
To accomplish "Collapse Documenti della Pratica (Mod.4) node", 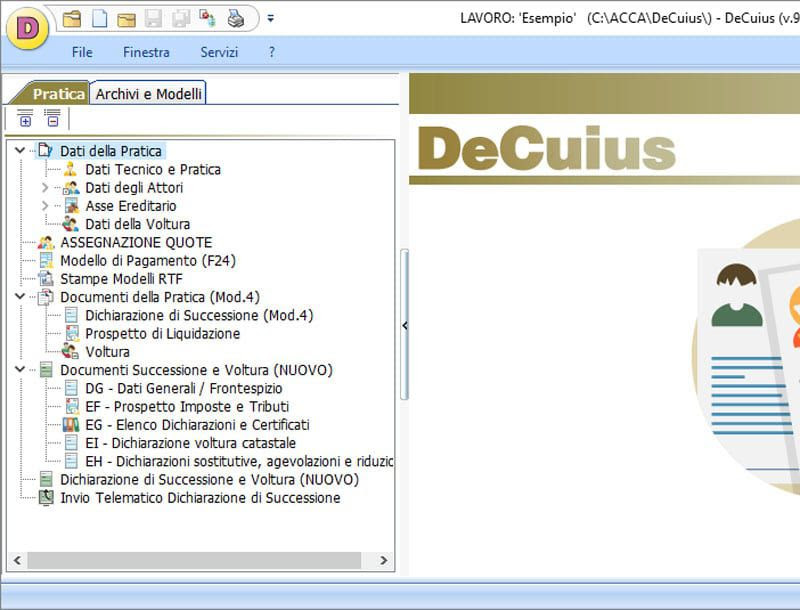I will [x=20, y=296].
